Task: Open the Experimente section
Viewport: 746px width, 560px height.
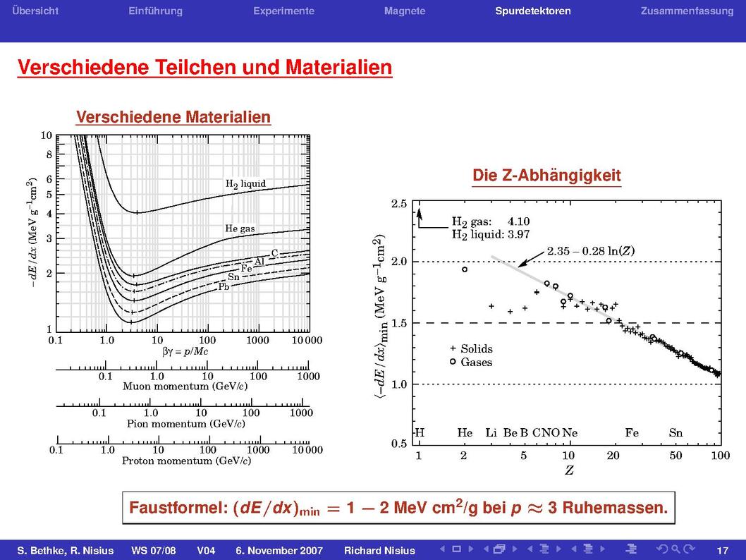Action: click(x=283, y=11)
